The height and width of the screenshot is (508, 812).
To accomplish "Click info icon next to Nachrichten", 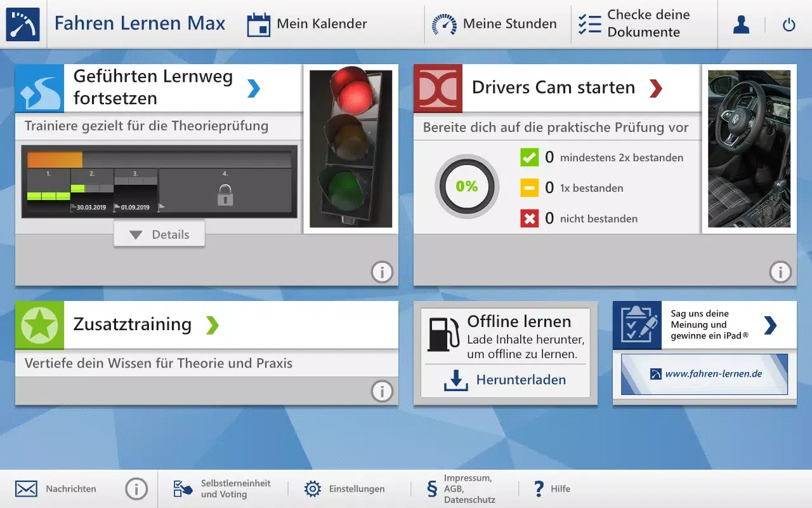I will pyautogui.click(x=136, y=489).
